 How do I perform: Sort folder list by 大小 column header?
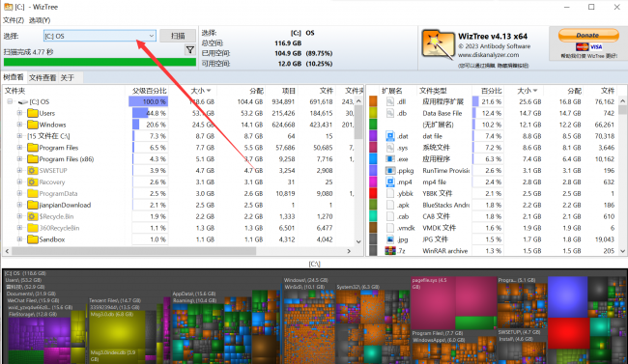click(x=201, y=91)
